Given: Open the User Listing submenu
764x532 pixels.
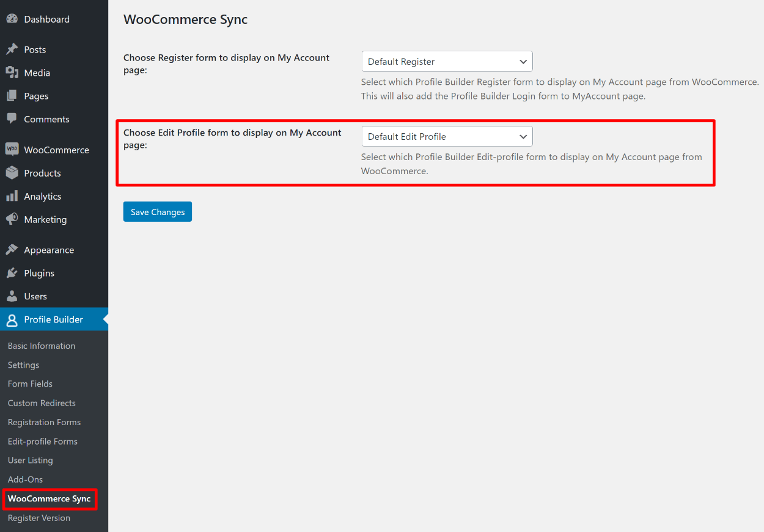Looking at the screenshot, I should pos(31,461).
